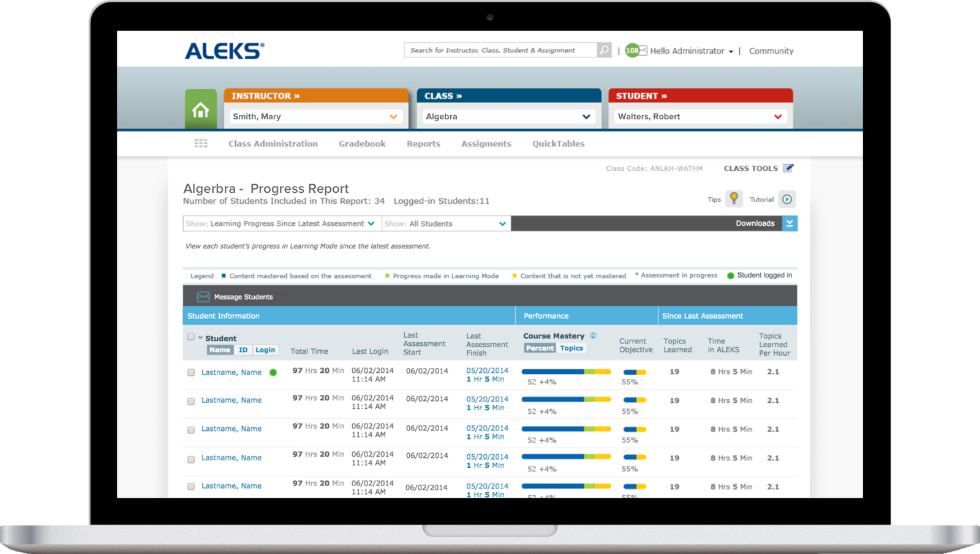This screenshot has height=554, width=980.
Task: Open the Learning Progress Since Latest Assessment dropdown
Action: [x=282, y=223]
